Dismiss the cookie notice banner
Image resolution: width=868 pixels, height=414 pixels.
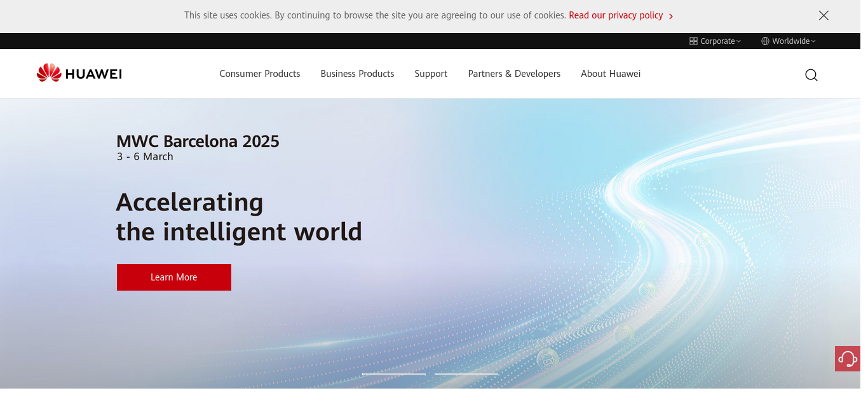824,15
